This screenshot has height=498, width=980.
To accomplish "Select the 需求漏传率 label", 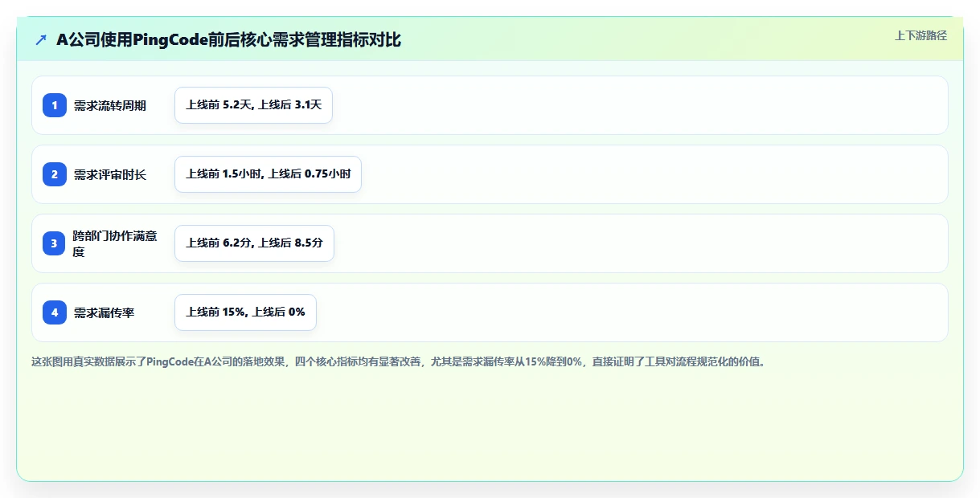I will tap(104, 312).
